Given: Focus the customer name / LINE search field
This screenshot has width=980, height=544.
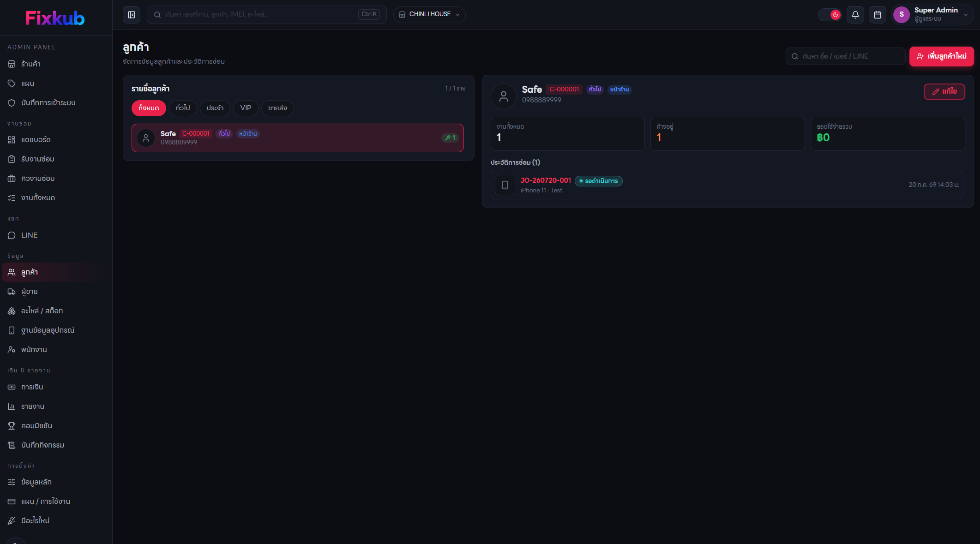Looking at the screenshot, I should [x=845, y=56].
